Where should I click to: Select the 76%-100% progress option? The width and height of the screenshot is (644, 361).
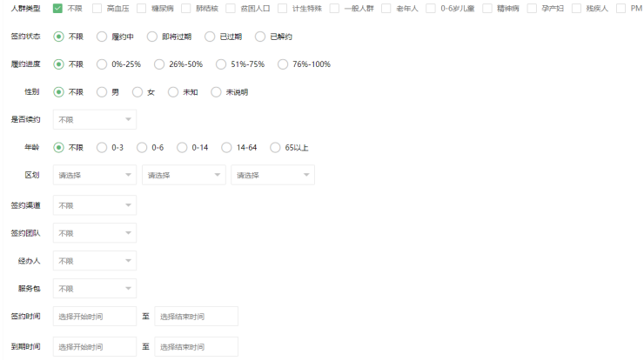coord(283,64)
